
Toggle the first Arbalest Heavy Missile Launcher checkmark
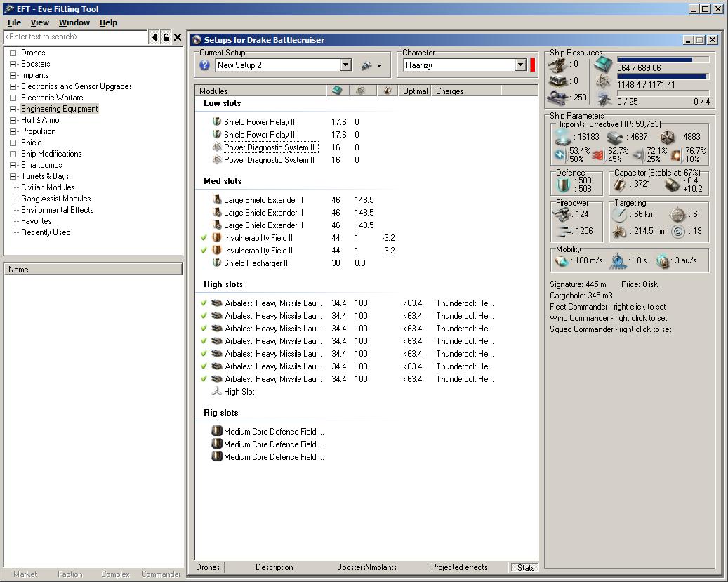tap(204, 303)
